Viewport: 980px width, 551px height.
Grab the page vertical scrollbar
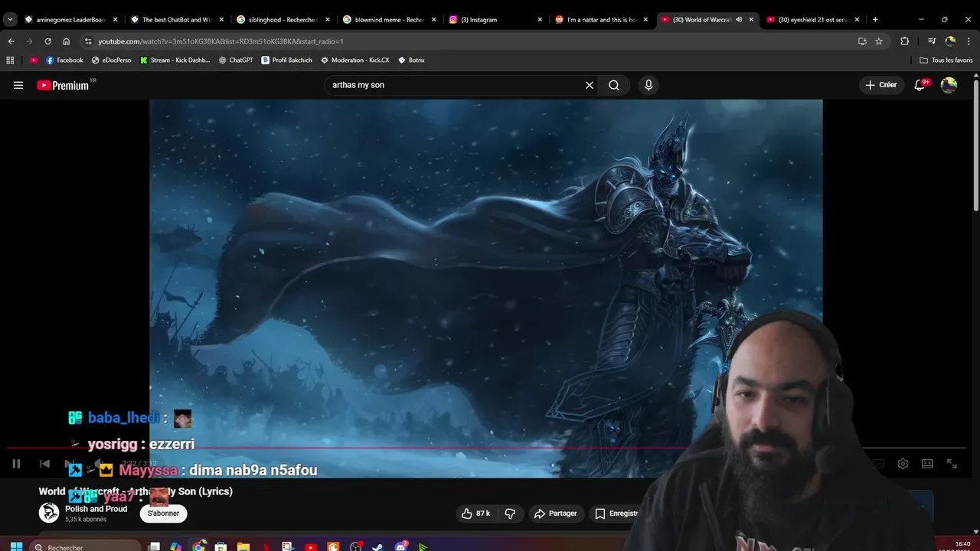point(975,145)
